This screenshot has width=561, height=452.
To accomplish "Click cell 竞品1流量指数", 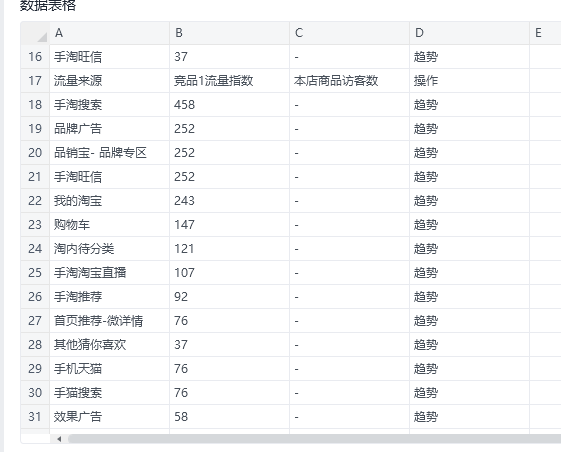I will [229, 81].
